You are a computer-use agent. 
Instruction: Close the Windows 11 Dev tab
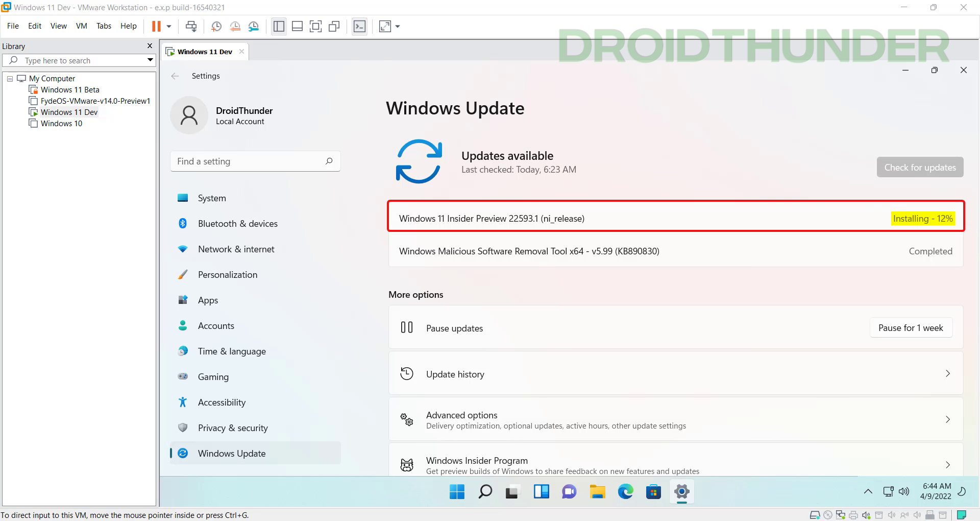[x=241, y=52]
